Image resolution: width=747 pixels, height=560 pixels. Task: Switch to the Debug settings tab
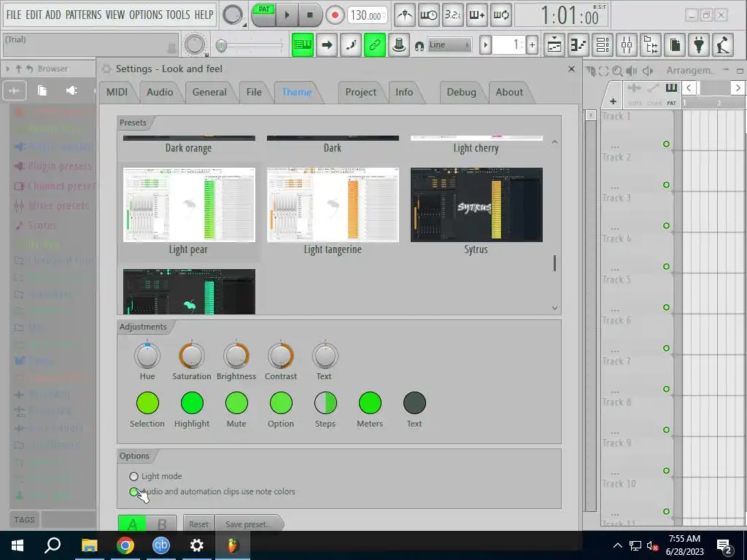tap(461, 92)
